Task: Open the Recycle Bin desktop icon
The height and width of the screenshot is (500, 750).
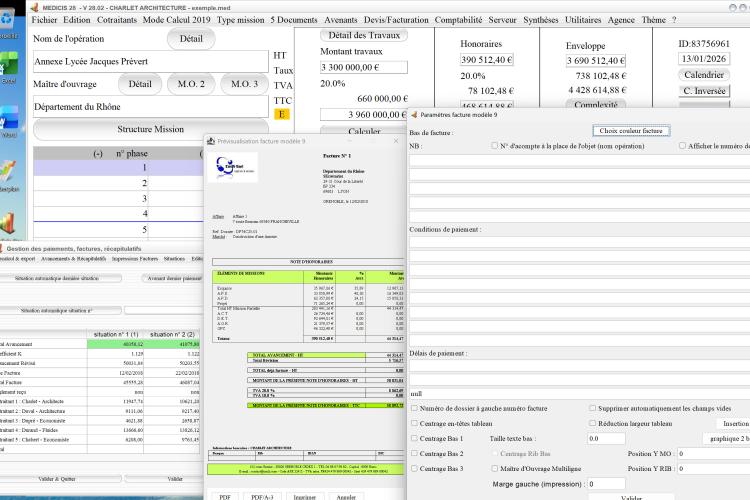Action: 7,22
